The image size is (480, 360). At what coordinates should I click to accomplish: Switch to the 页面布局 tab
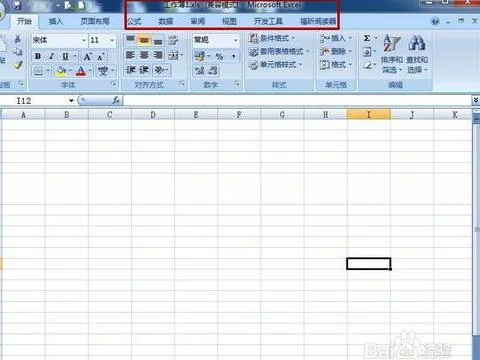tap(95, 21)
